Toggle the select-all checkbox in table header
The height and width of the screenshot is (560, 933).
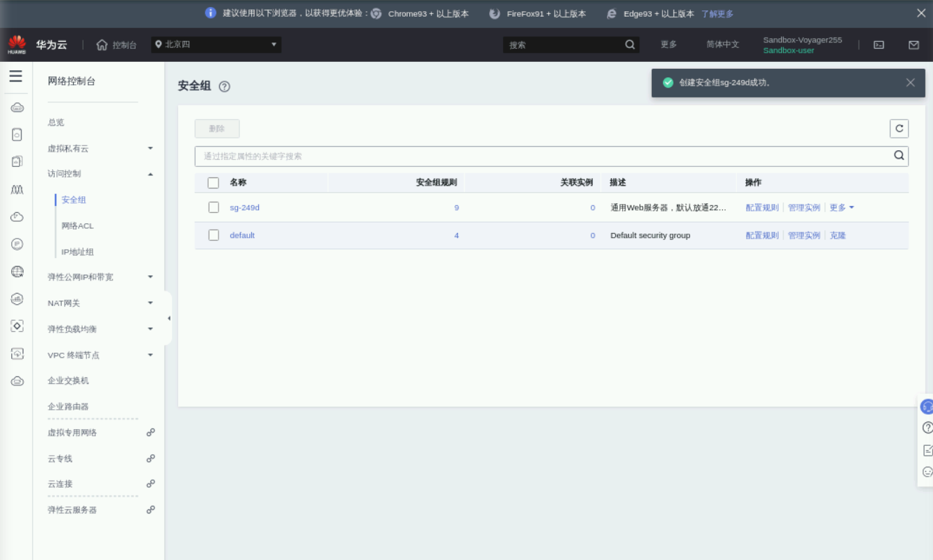pos(214,183)
